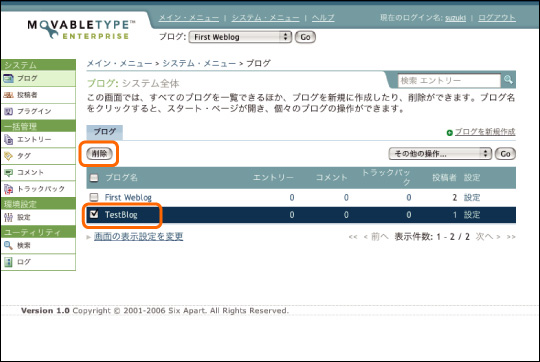Image resolution: width=540 pixels, height=362 pixels.
Task: Open the タグ sidebar menu item
Action: point(39,156)
